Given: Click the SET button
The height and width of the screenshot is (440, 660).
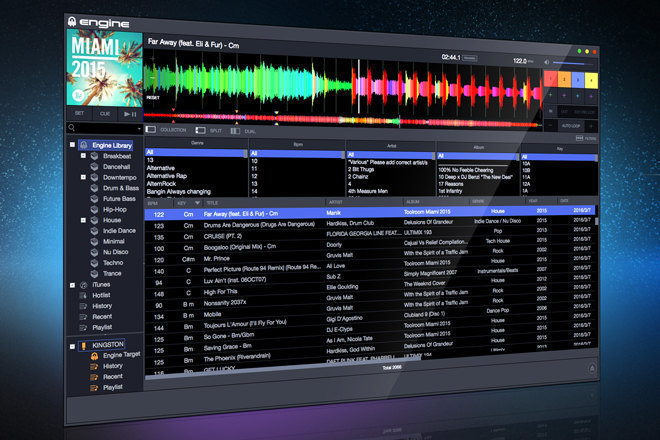Looking at the screenshot, I should click(x=79, y=113).
